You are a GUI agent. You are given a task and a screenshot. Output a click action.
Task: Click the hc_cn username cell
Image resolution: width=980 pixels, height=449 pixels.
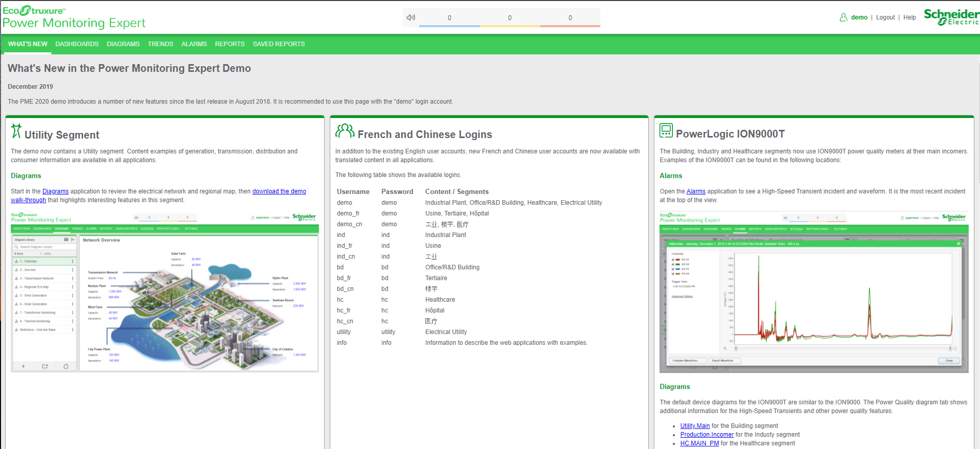click(x=345, y=321)
